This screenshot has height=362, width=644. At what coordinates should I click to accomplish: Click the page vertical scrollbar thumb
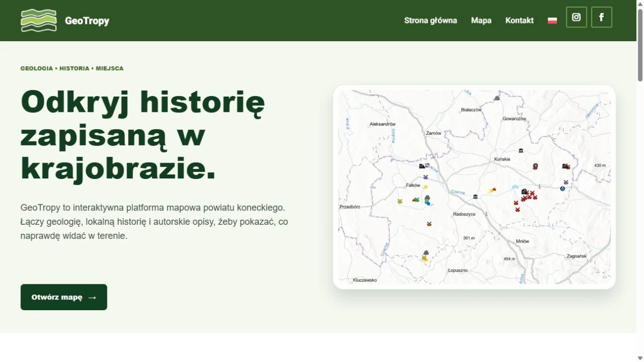[x=640, y=45]
